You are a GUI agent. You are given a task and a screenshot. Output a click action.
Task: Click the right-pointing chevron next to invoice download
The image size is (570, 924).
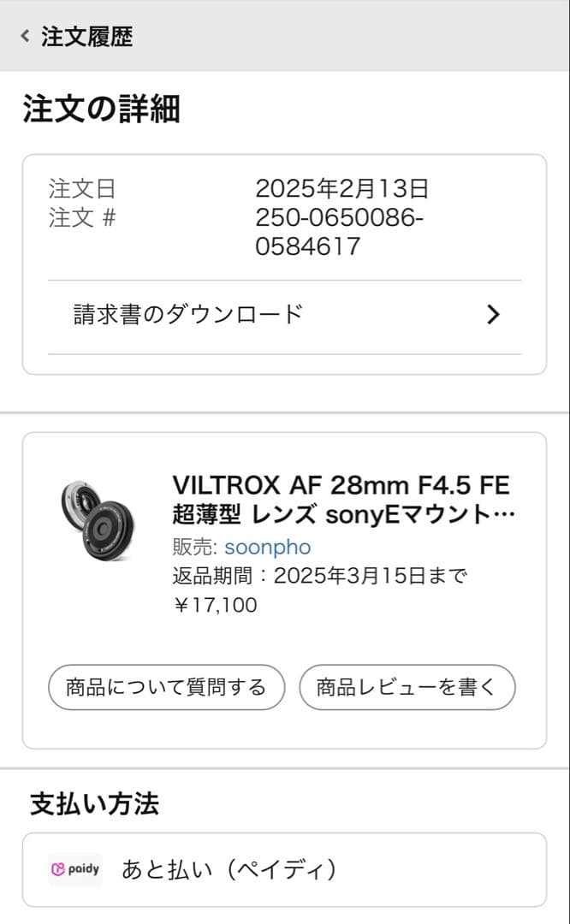tap(493, 315)
